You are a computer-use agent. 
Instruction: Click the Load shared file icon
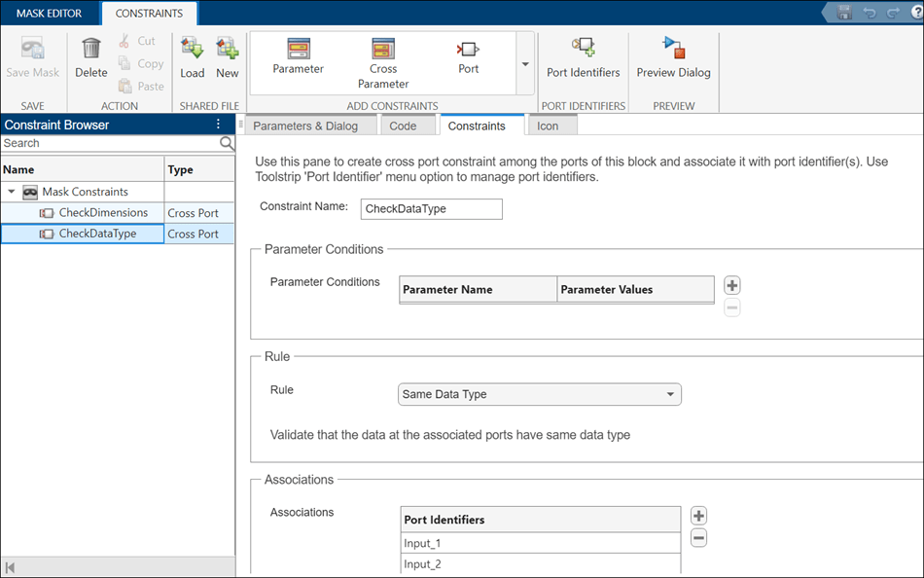[192, 50]
